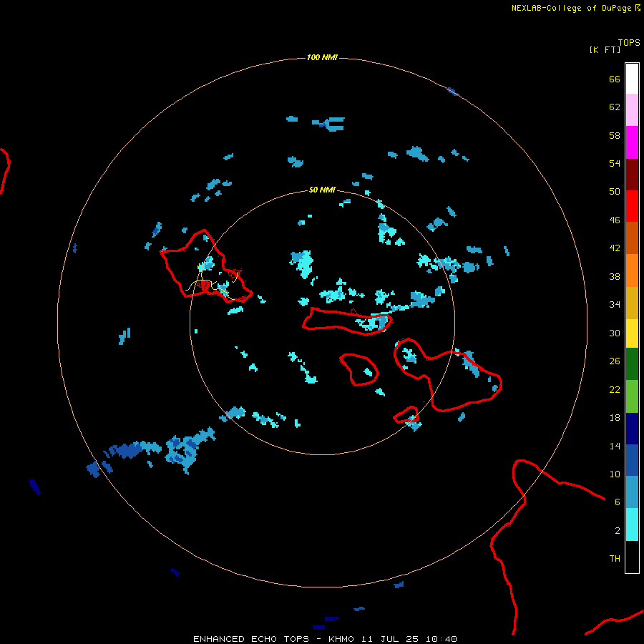Click the bright orange legend swatch
This screenshot has height=644, width=644.
632,270
